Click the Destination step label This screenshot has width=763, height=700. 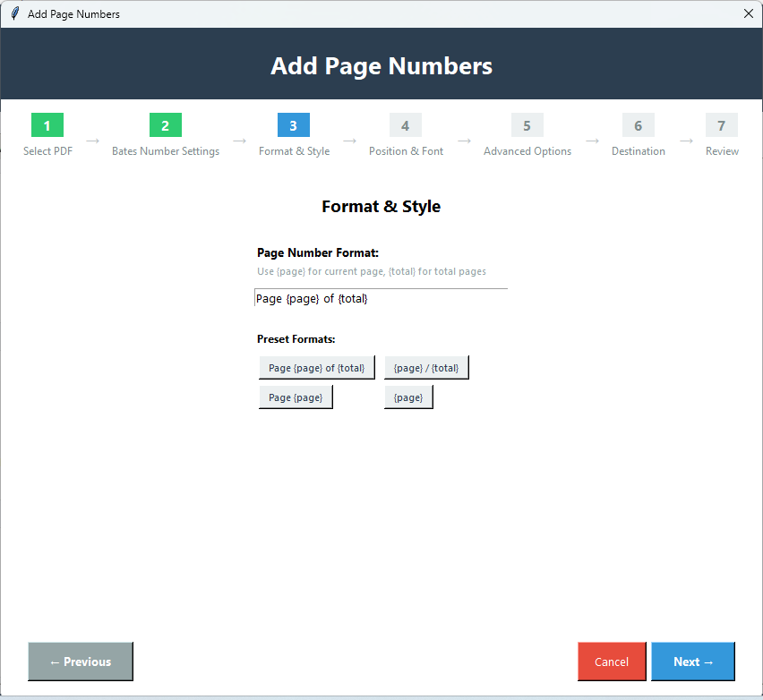point(638,151)
